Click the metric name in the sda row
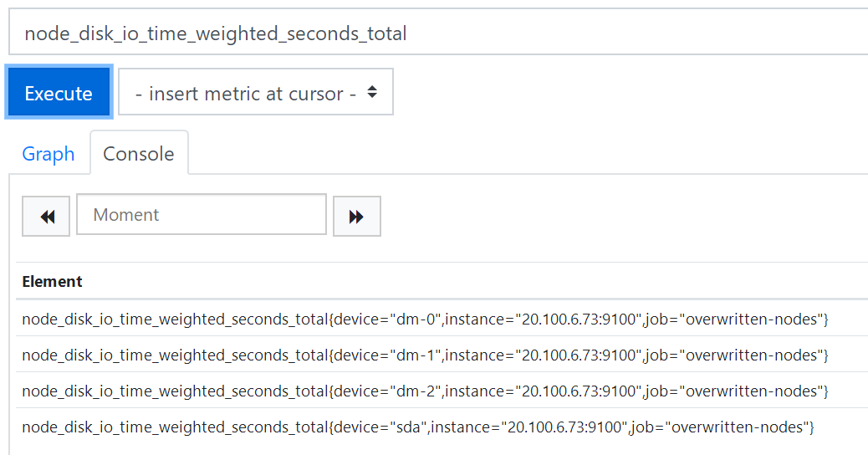Screen dimensions: 868x455 pyautogui.click(x=174, y=427)
